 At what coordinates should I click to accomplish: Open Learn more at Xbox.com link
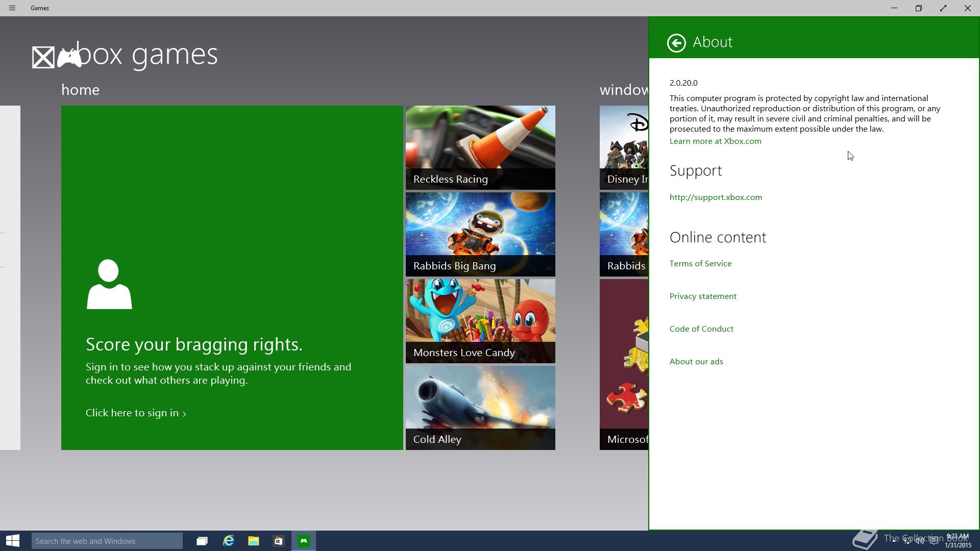click(x=715, y=141)
